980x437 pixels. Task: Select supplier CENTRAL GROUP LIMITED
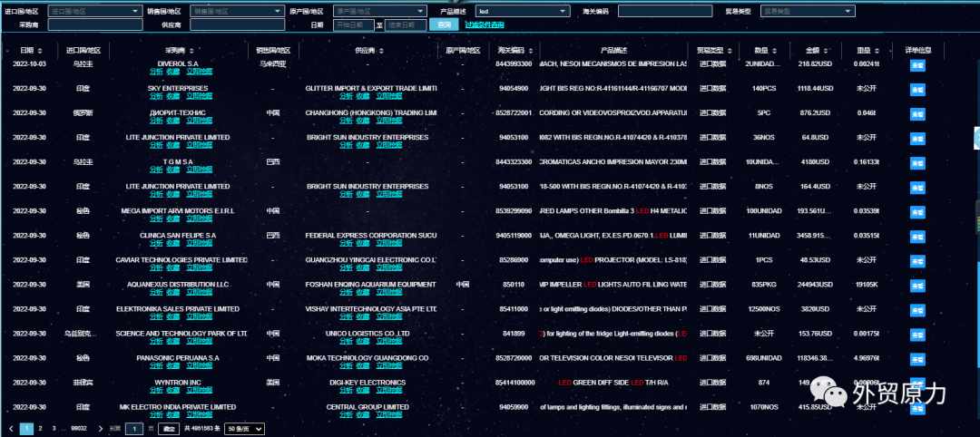click(x=367, y=407)
